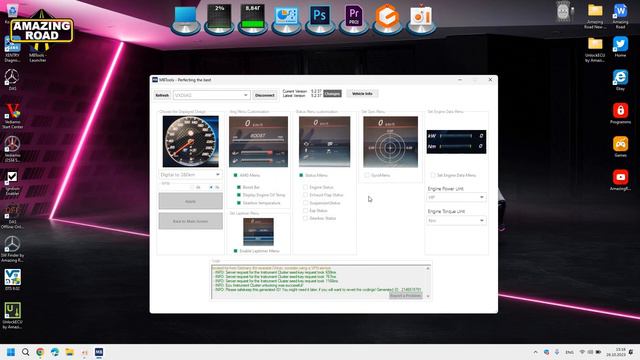
Task: Open UnlockECU application desktop shortcut
Action: point(12,315)
